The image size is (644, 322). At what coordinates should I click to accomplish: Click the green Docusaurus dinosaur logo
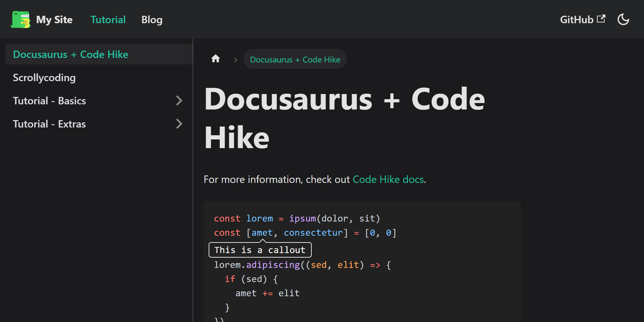point(21,20)
